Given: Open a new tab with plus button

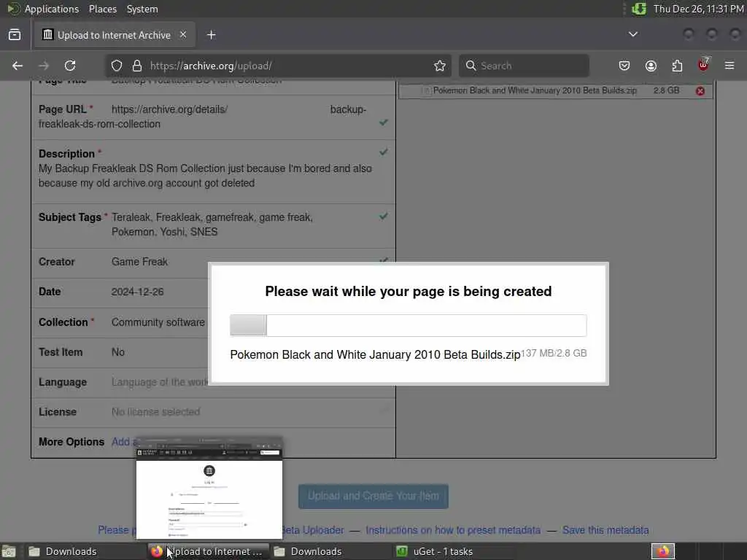Looking at the screenshot, I should 212,35.
